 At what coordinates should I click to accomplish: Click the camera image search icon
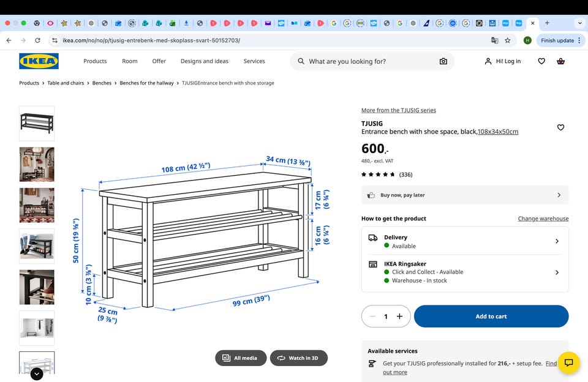pos(443,61)
